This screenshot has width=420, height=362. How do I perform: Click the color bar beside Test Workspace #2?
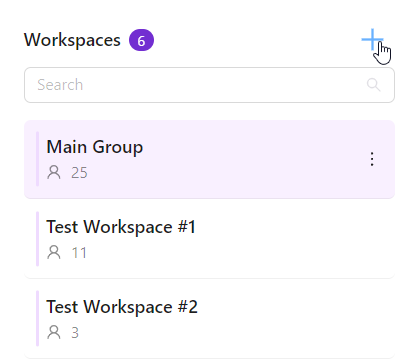click(x=37, y=318)
